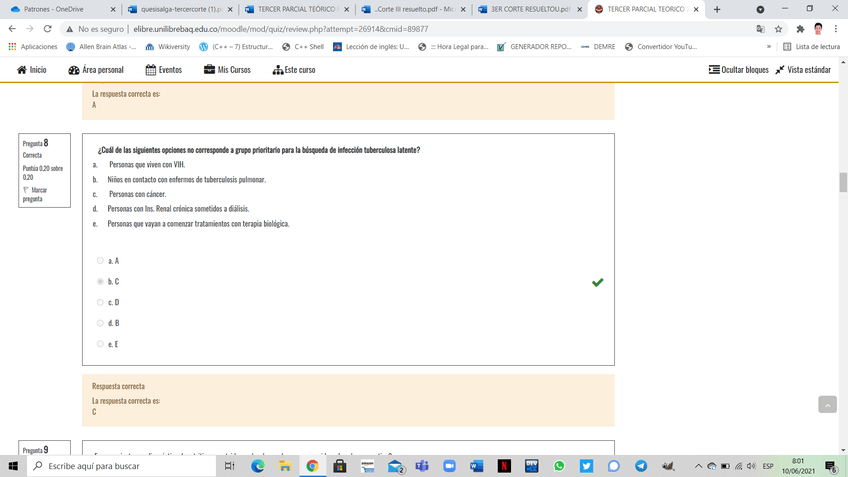Reload the current page
Screen dimensions: 848x477
click(x=48, y=29)
